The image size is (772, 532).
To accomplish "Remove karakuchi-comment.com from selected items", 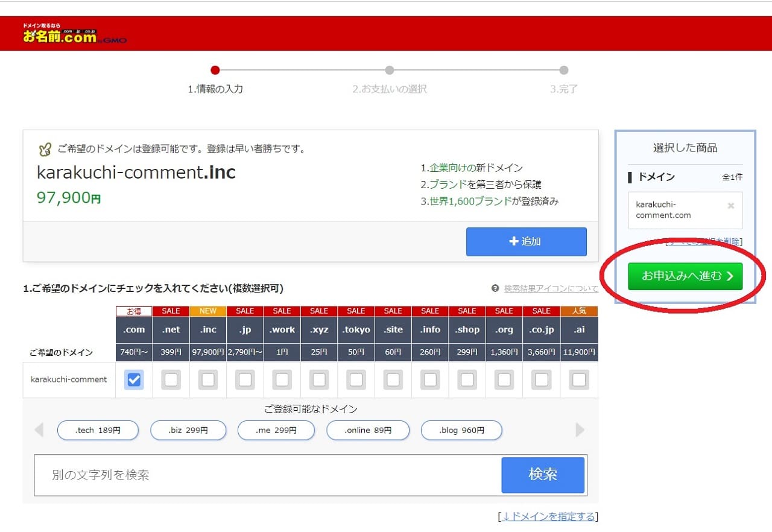I will [730, 206].
